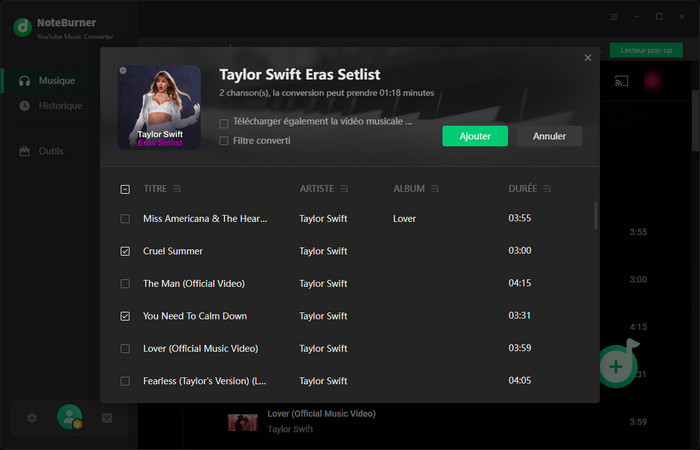Sort by ALBUM column icon
Viewport: 700px width, 450px height.
click(435, 189)
